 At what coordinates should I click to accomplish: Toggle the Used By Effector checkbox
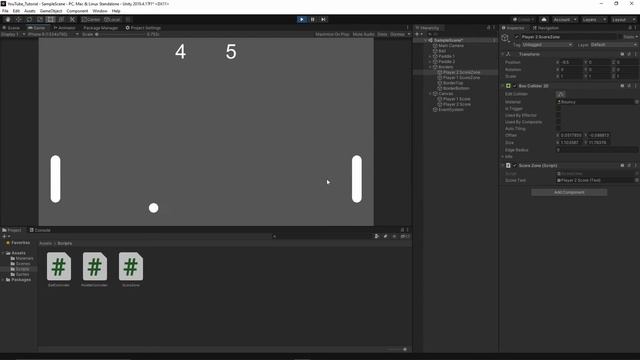click(x=559, y=115)
